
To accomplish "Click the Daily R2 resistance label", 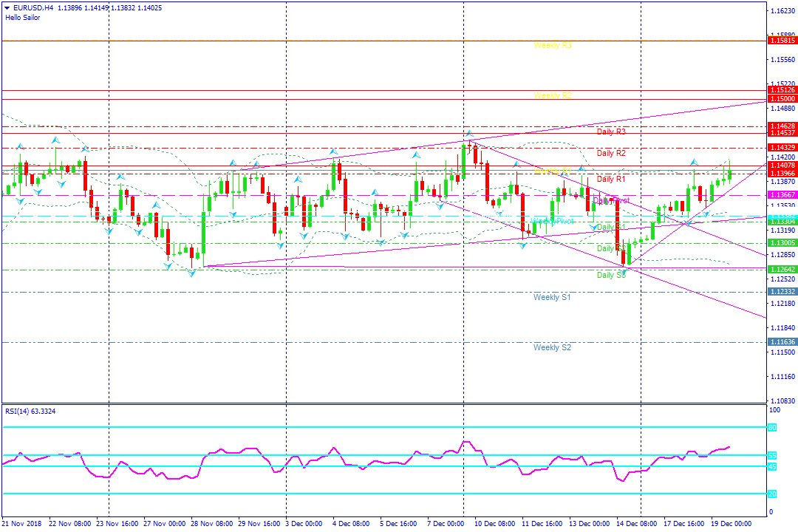I will pyautogui.click(x=611, y=153).
